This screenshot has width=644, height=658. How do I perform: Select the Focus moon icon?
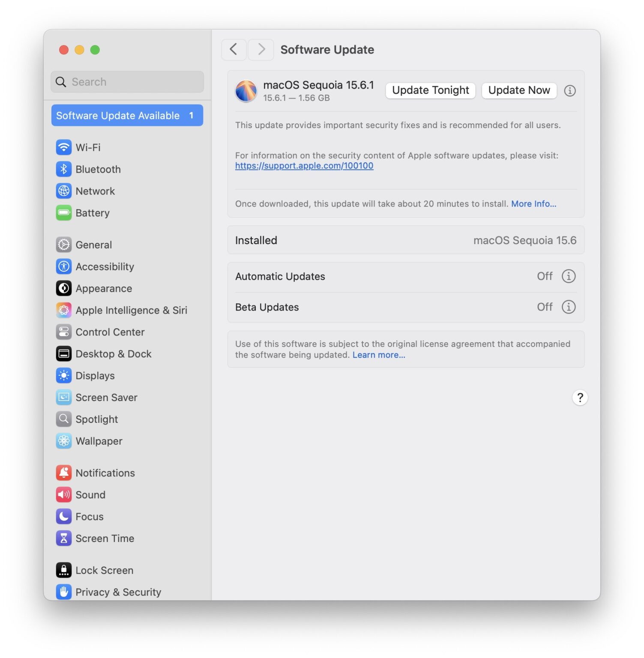[x=63, y=517]
